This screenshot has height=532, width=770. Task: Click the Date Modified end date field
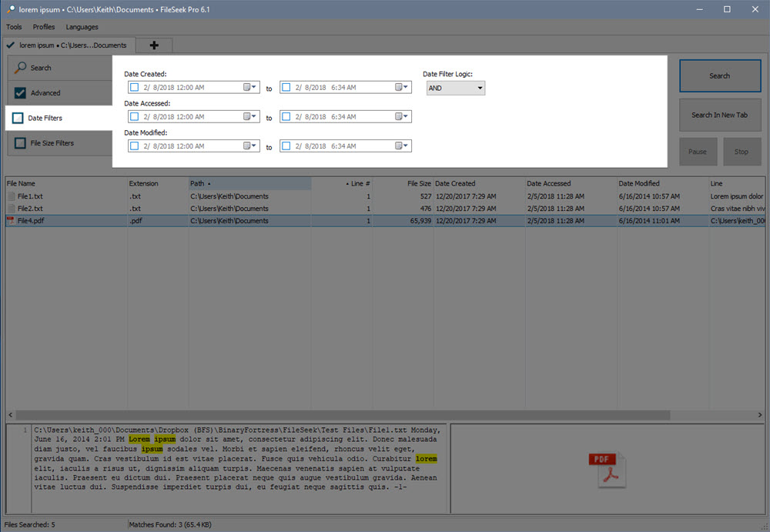click(345, 146)
